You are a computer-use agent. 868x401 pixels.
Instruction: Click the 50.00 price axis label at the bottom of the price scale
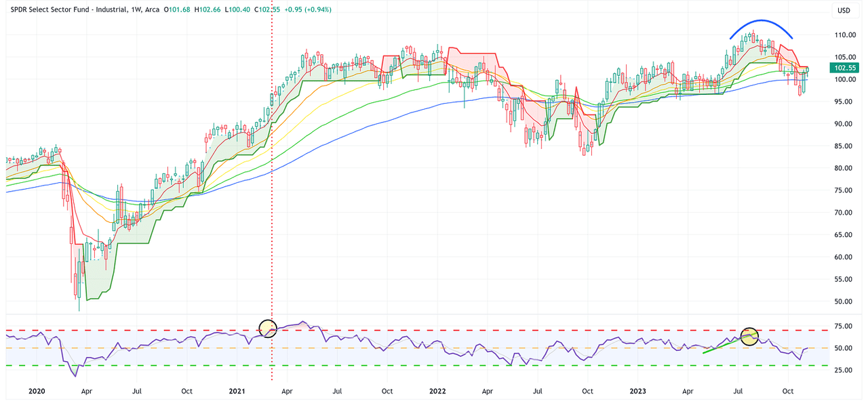pyautogui.click(x=844, y=301)
